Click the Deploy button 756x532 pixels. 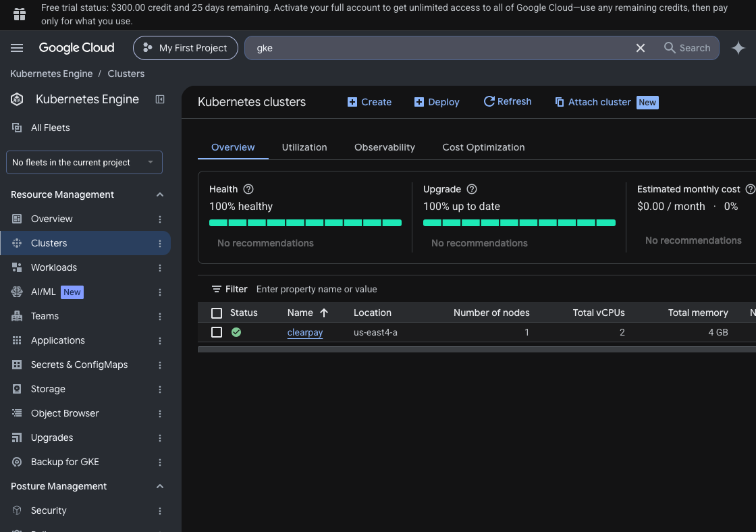(437, 102)
